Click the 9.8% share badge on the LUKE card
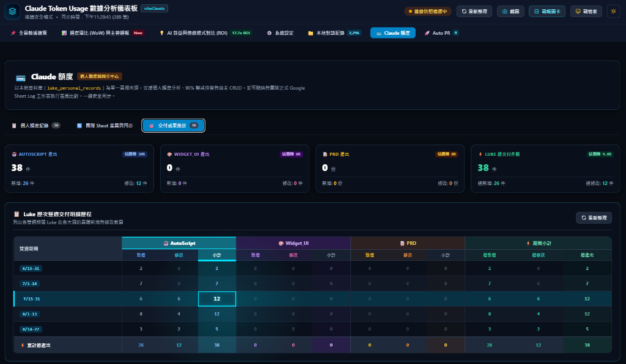The height and width of the screenshot is (364, 626). (x=600, y=155)
